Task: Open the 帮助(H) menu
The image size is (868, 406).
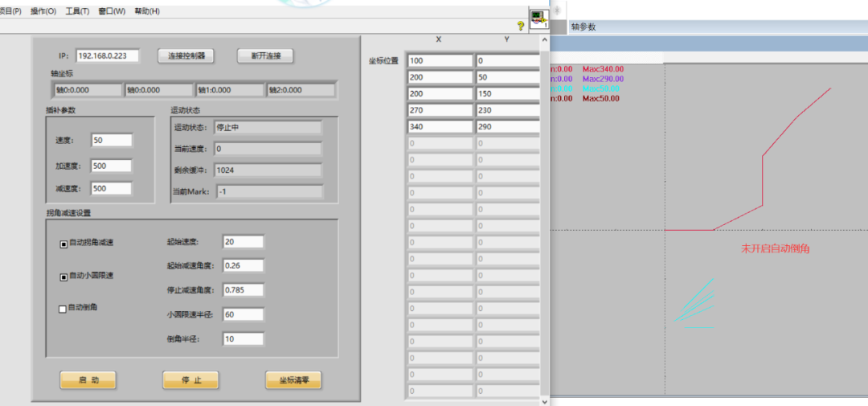Action: point(147,11)
